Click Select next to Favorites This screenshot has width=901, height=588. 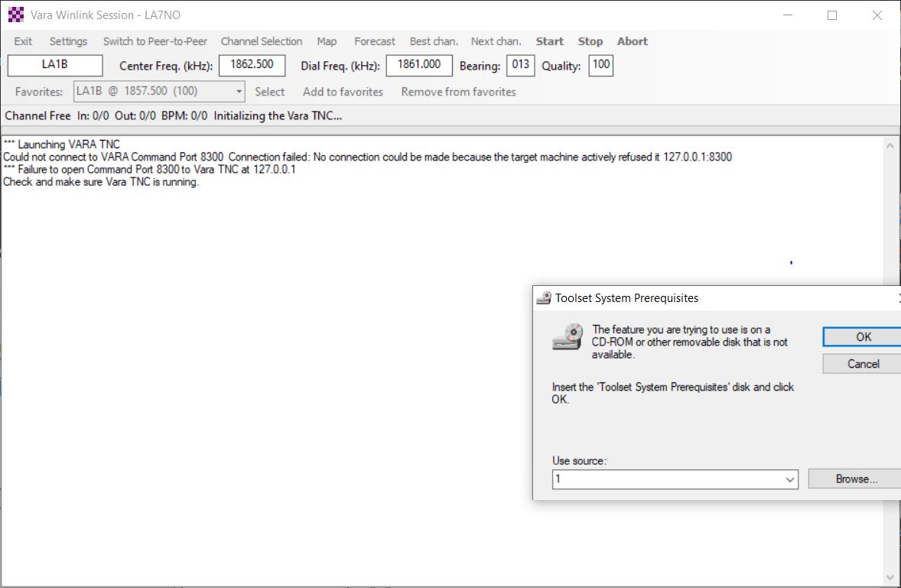269,92
